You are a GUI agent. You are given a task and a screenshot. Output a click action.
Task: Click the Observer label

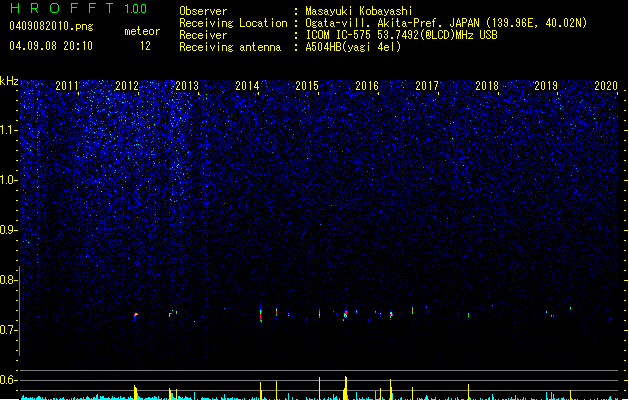pyautogui.click(x=203, y=11)
